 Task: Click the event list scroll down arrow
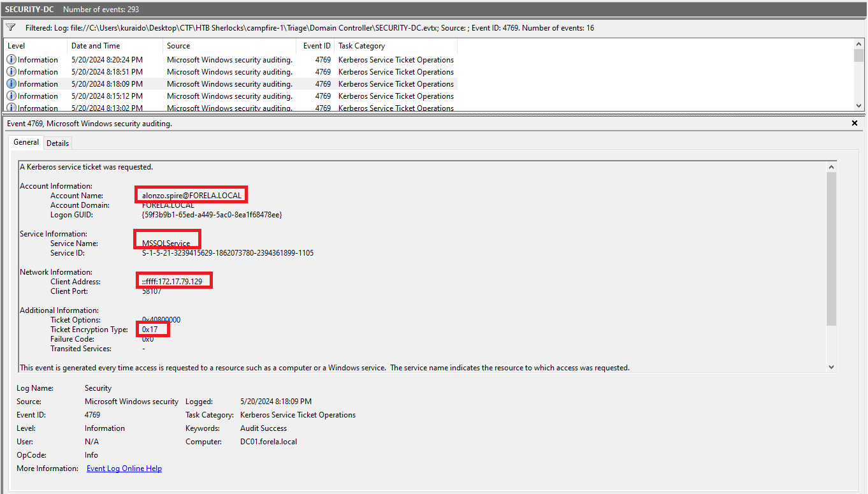(x=858, y=105)
